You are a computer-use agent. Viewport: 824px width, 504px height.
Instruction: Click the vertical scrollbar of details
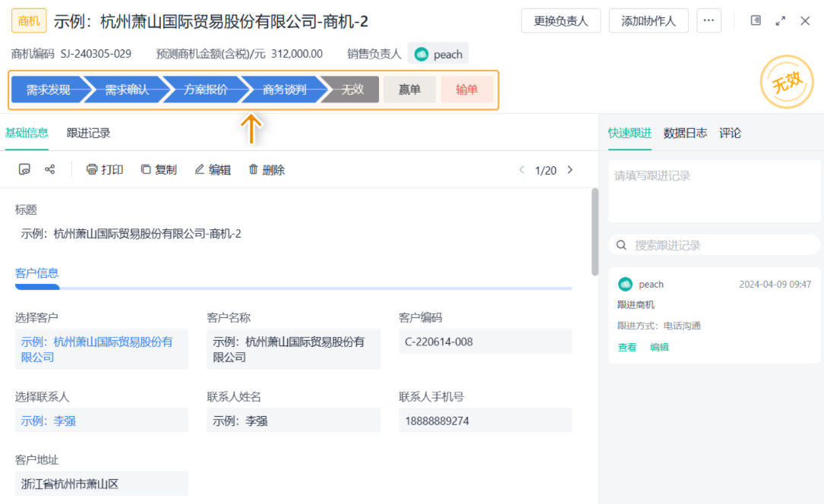pyautogui.click(x=595, y=232)
